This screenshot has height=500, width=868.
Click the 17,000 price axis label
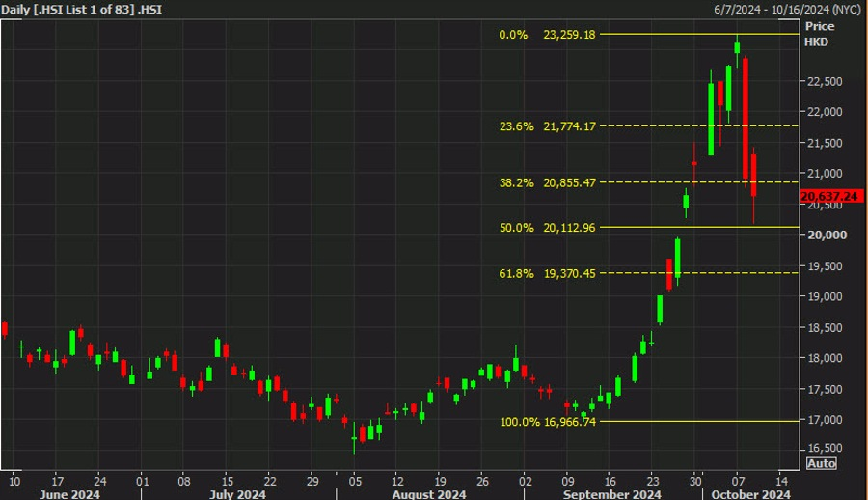point(825,420)
